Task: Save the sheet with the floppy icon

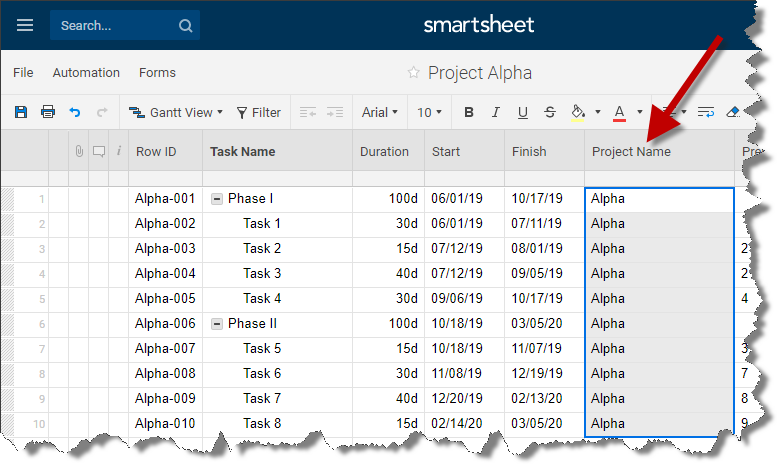Action: coord(21,112)
